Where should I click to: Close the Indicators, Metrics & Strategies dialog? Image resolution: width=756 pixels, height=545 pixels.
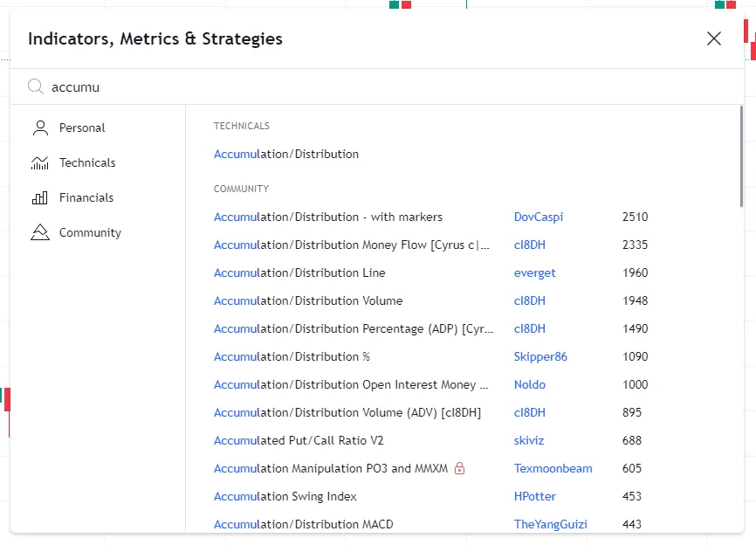click(714, 38)
